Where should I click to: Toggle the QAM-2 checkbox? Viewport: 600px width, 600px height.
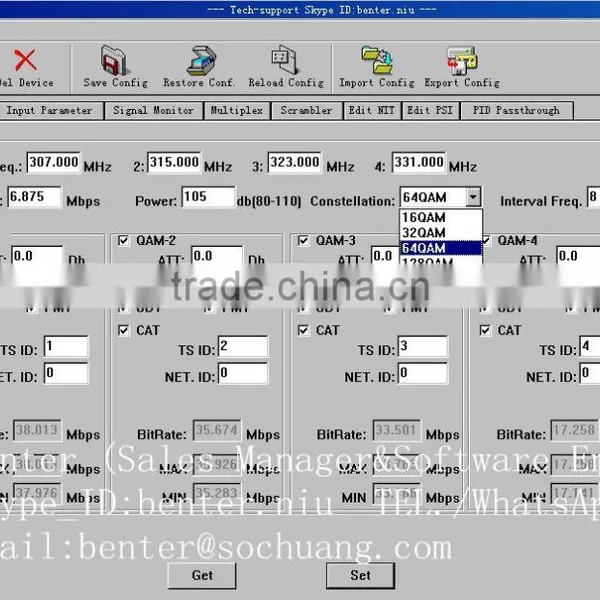(x=123, y=241)
